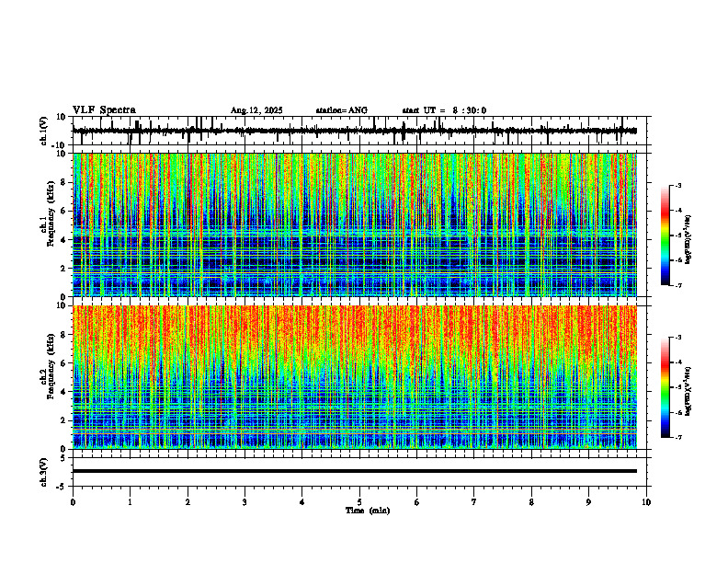Screen dimensions: 728x563
Task: Click the "4" kHz tick of ch.1 spectrogram
Action: pos(63,240)
